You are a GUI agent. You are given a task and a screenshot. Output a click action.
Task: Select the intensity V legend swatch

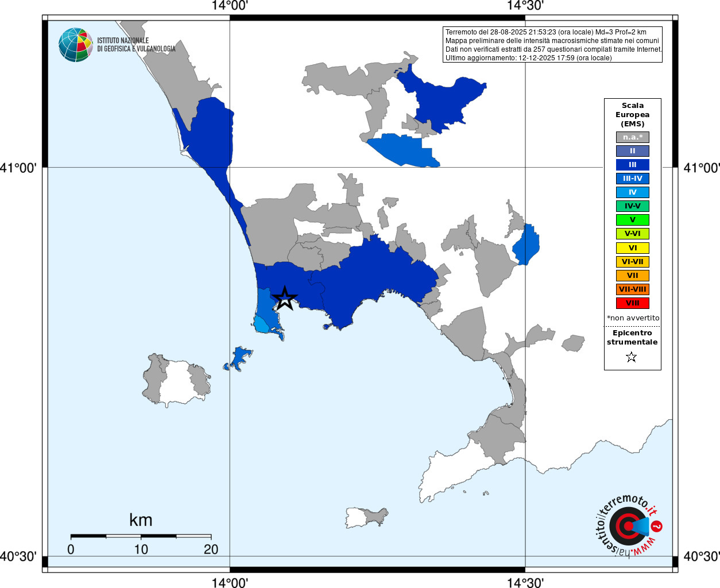pyautogui.click(x=633, y=220)
